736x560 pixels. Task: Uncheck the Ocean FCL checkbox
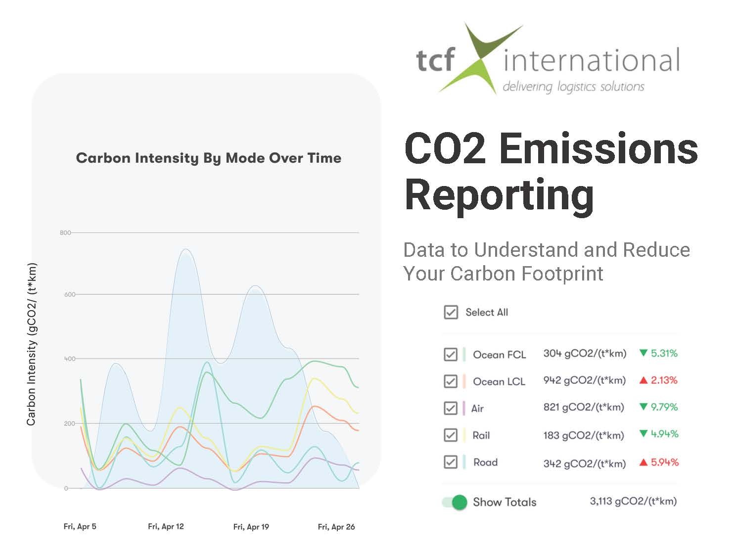click(x=451, y=355)
